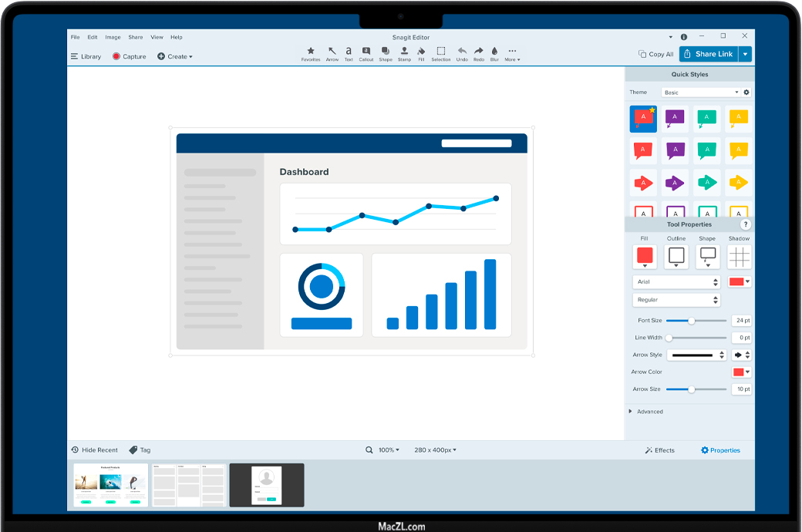This screenshot has height=532, width=802.
Task: Select the yellow arrow callout quick style
Action: tap(739, 183)
